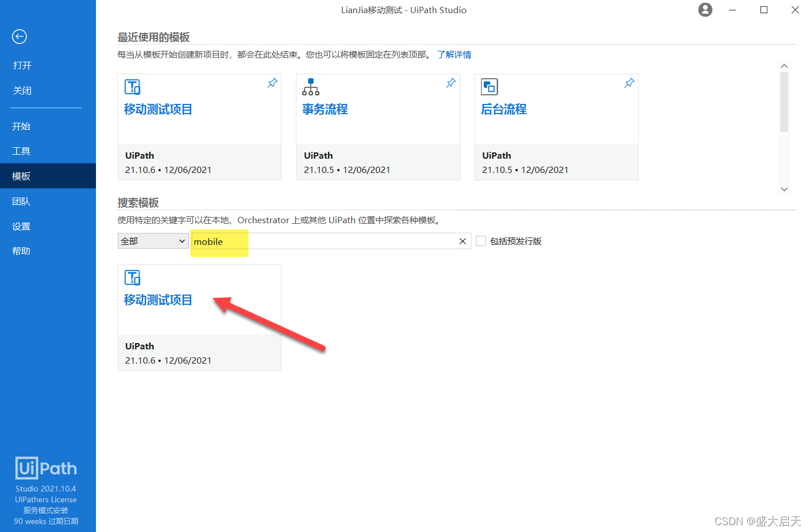Open the 全部 filter dropdown

pyautogui.click(x=153, y=241)
